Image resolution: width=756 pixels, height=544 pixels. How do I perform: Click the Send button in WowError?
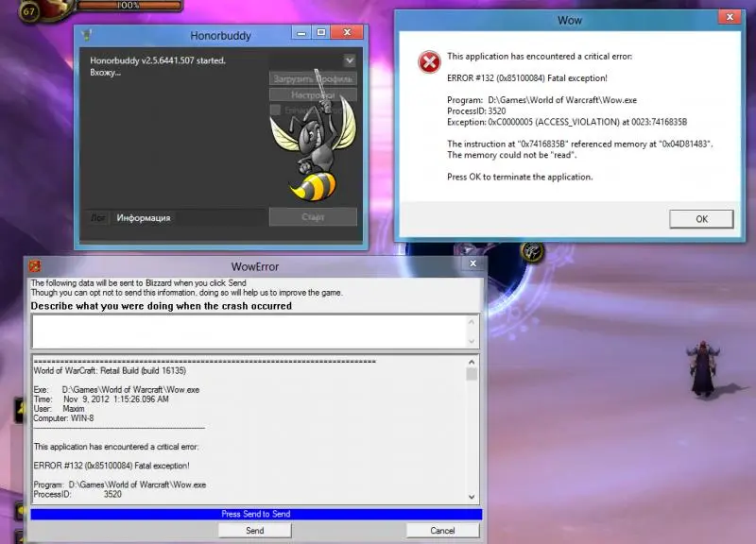point(254,531)
